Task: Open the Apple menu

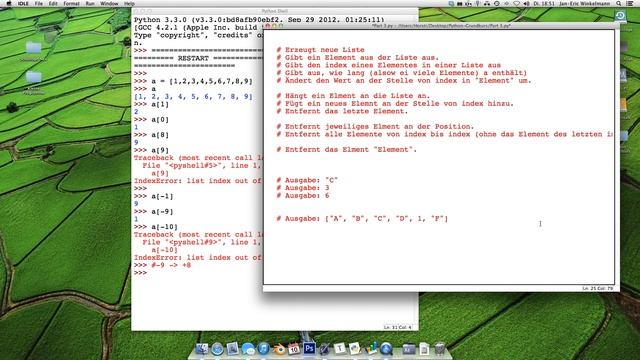Action: [x=9, y=3]
